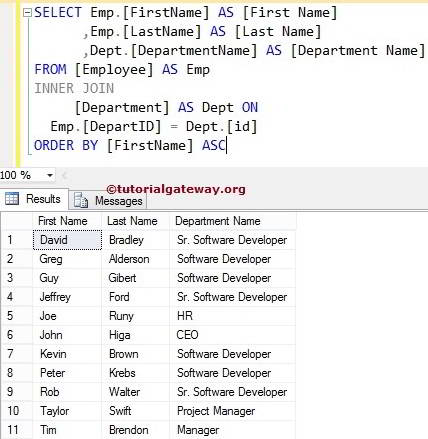428x439 pixels.
Task: Click Software Developer in Greg's row
Action: tap(233, 259)
